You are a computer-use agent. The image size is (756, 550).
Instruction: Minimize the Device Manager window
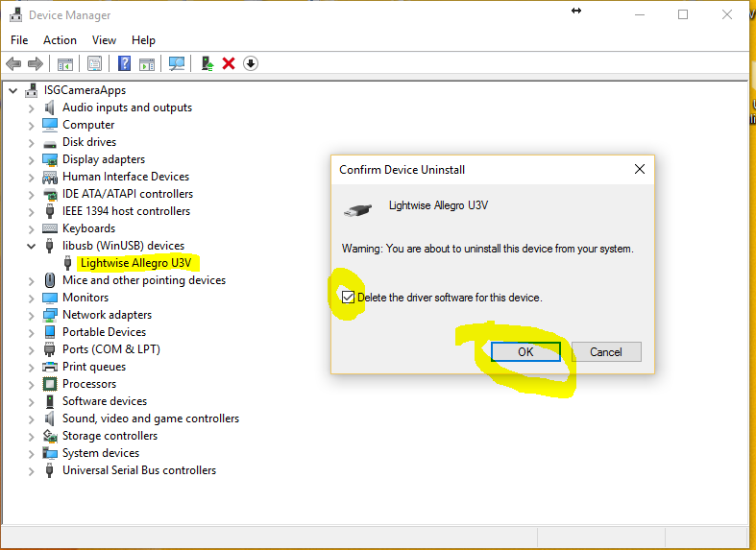tap(640, 14)
